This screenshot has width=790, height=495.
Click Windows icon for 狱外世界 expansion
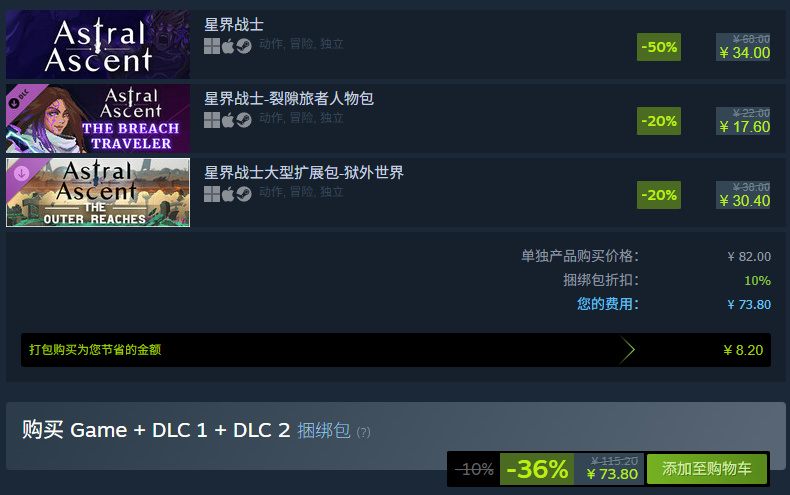point(212,195)
